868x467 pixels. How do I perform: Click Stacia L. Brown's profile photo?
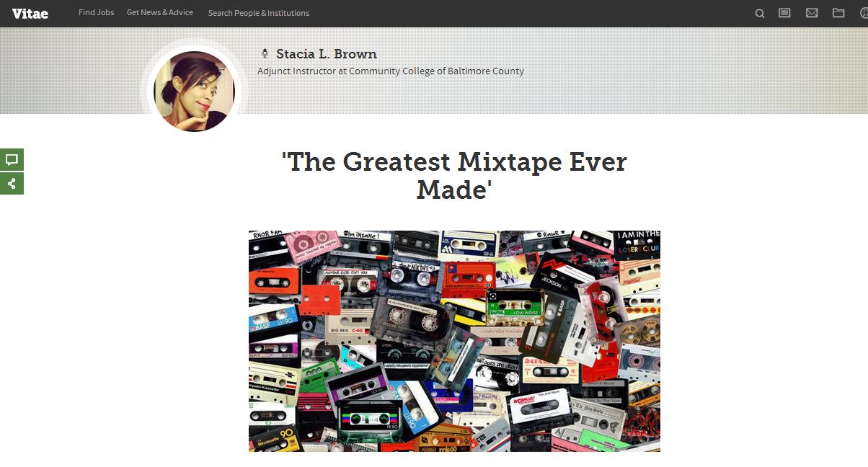(x=195, y=91)
